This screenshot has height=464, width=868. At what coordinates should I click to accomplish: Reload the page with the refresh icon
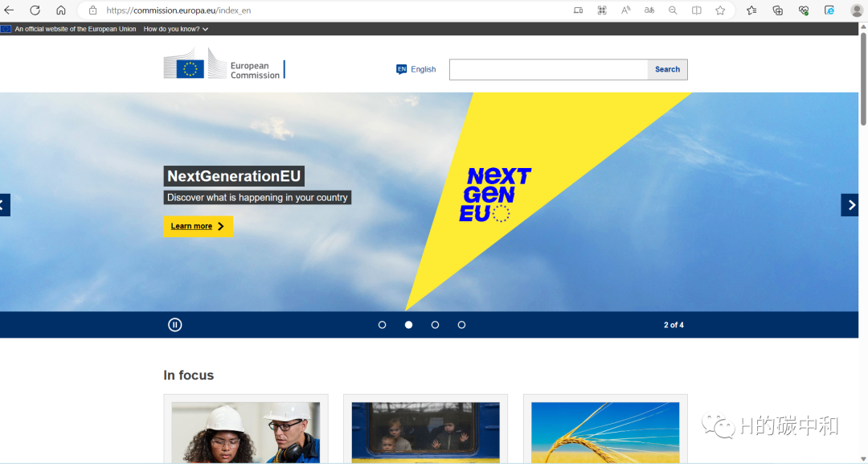pyautogui.click(x=35, y=10)
